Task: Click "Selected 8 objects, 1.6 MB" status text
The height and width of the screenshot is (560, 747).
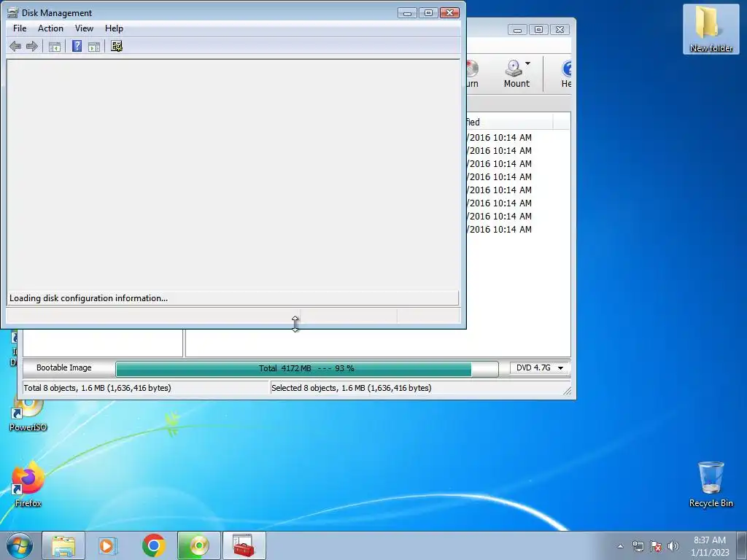Action: [x=351, y=388]
